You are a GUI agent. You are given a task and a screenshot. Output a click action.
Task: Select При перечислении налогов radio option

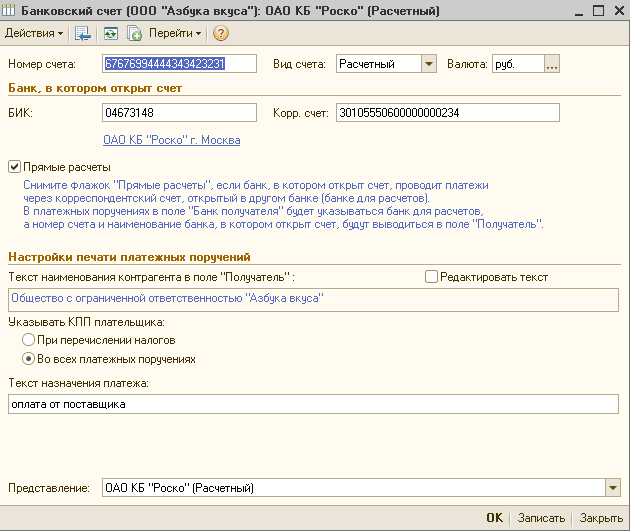pyautogui.click(x=28, y=340)
